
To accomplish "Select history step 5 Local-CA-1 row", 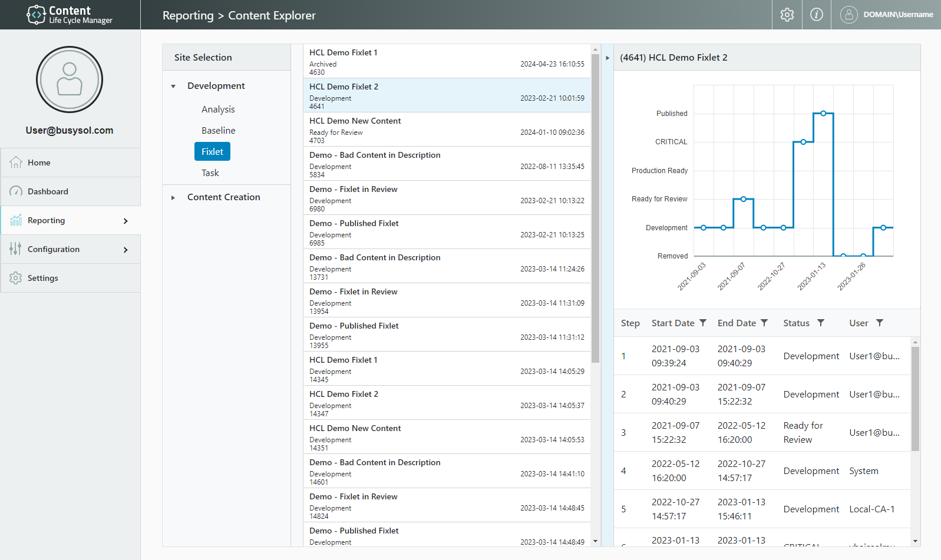I will [x=762, y=509].
